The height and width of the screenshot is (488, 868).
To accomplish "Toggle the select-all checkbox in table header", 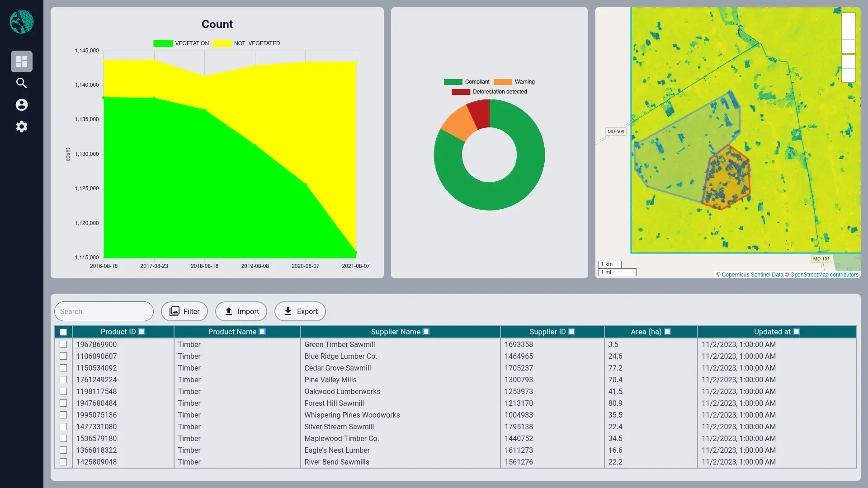I will (x=63, y=332).
